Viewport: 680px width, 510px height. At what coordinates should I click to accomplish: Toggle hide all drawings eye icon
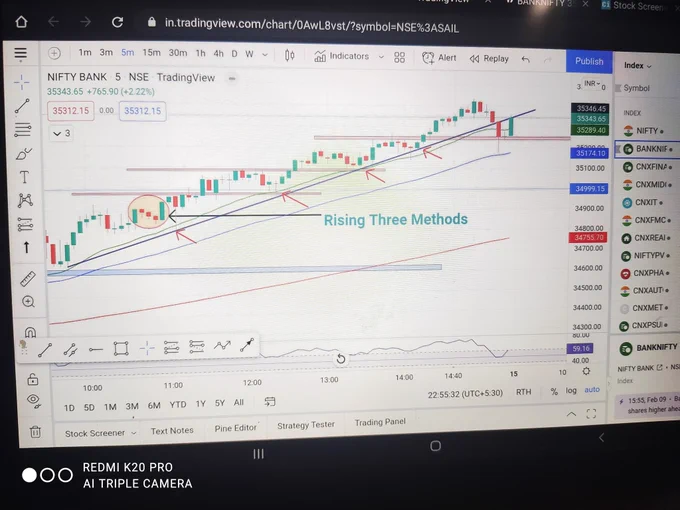click(x=34, y=400)
